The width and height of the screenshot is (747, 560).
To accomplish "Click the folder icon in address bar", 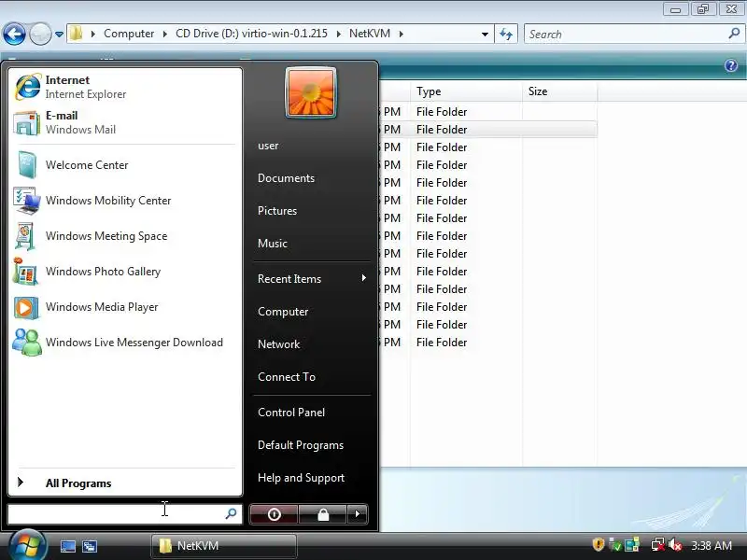I will (x=76, y=34).
